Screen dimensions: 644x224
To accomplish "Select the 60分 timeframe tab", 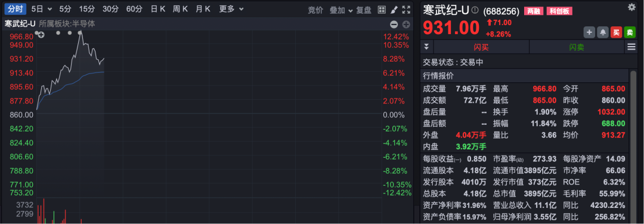I will (x=134, y=9).
